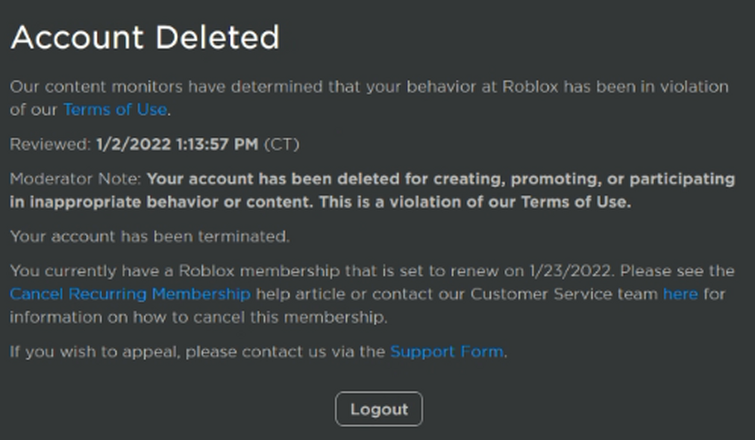Click 'You currently have a Roblox membership' text
The height and width of the screenshot is (440, 755).
175,271
